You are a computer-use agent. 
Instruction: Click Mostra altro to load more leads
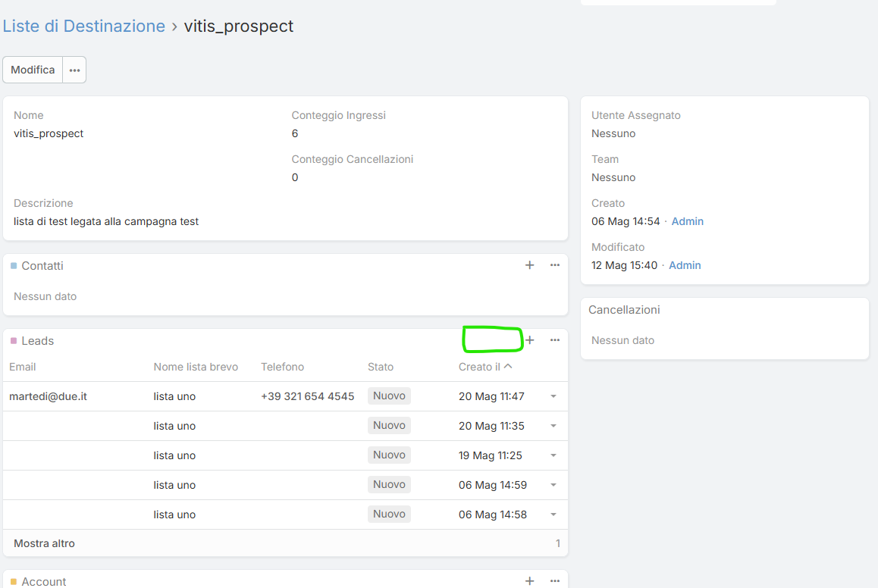(x=44, y=543)
